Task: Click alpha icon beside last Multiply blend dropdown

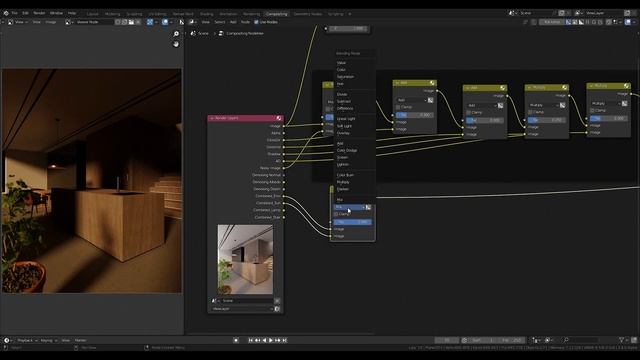Action: [625, 103]
